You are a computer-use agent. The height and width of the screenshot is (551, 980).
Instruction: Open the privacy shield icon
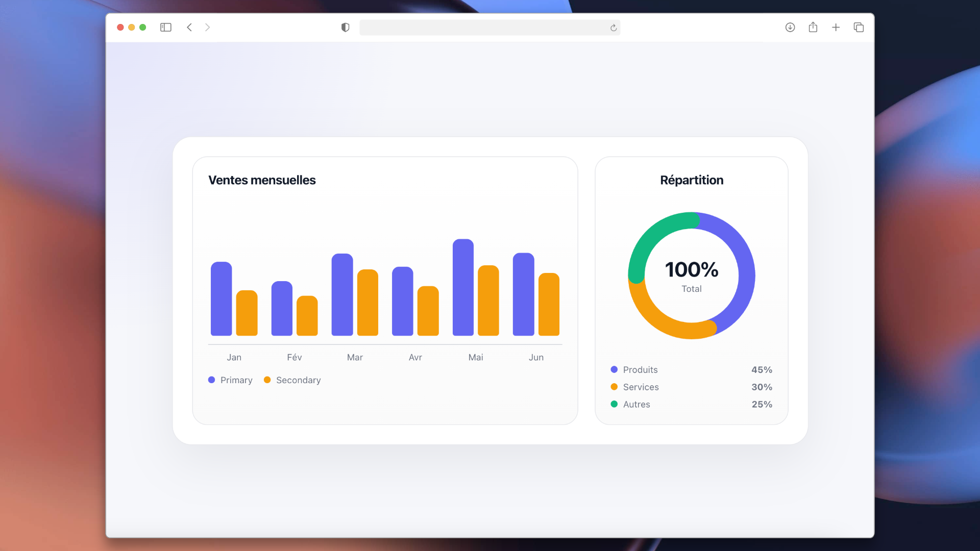pos(346,28)
